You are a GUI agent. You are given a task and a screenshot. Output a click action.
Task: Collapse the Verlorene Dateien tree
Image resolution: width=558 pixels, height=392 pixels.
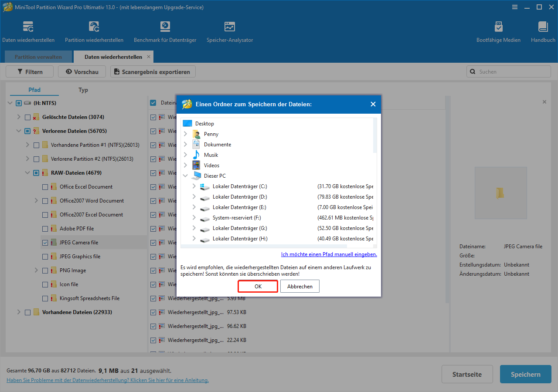[18, 131]
